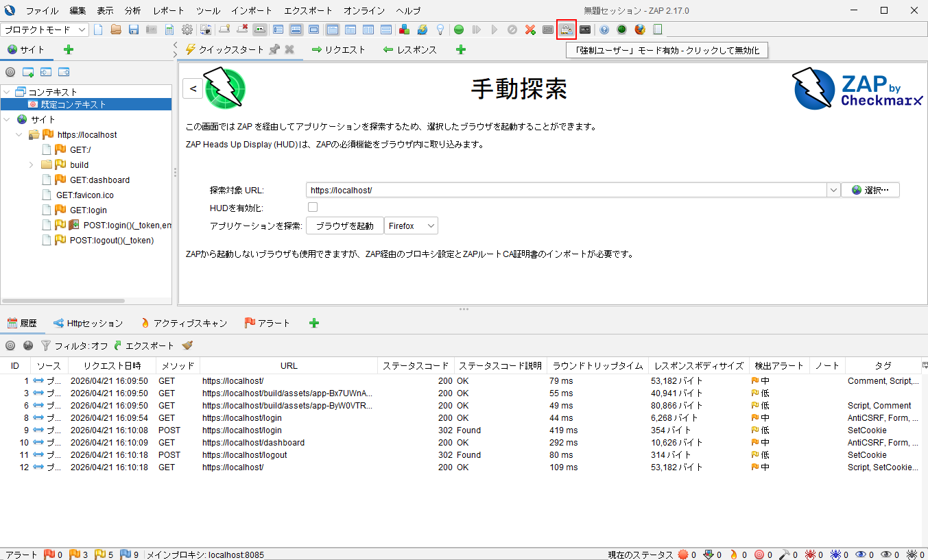This screenshot has width=928, height=560.
Task: Click the 選択 button next to URL
Action: click(870, 190)
